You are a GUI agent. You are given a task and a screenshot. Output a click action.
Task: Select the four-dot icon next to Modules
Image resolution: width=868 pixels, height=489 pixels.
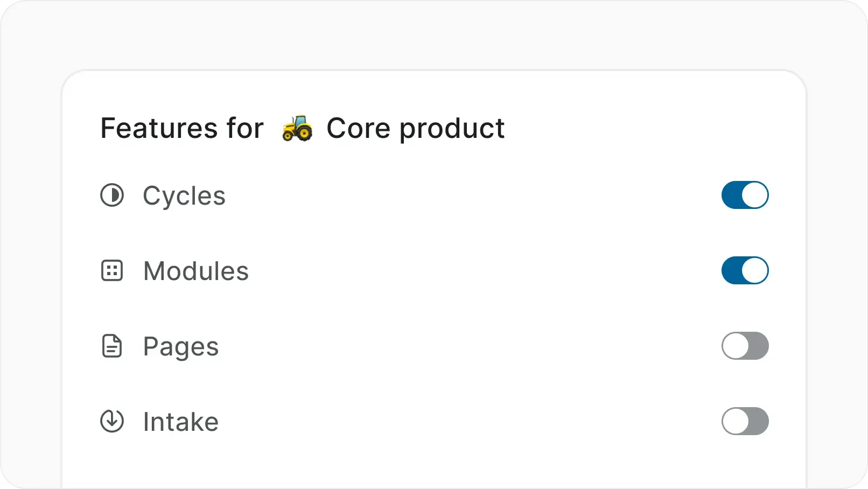[111, 271]
